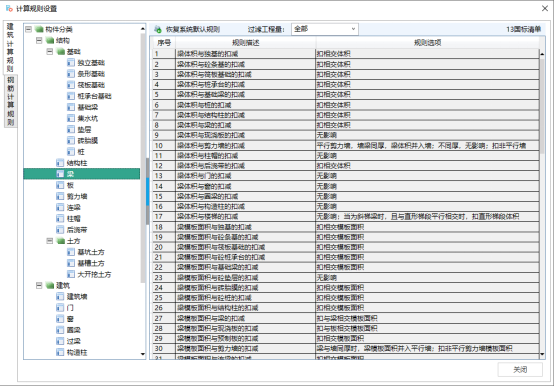Image resolution: width=554 pixels, height=387 pixels.
Task: Click the 恢复系统默认规则 restore icon
Action: click(x=158, y=29)
